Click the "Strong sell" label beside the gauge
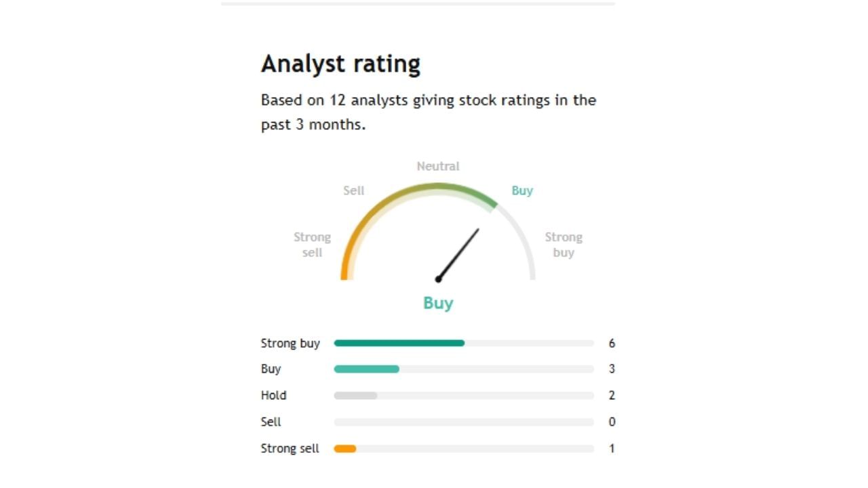 [x=312, y=245]
